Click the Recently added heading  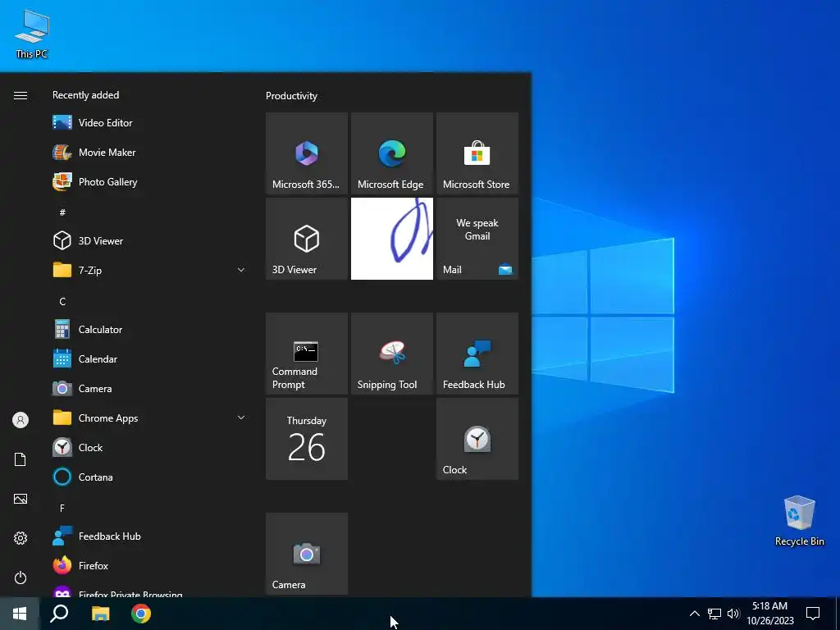tap(85, 95)
